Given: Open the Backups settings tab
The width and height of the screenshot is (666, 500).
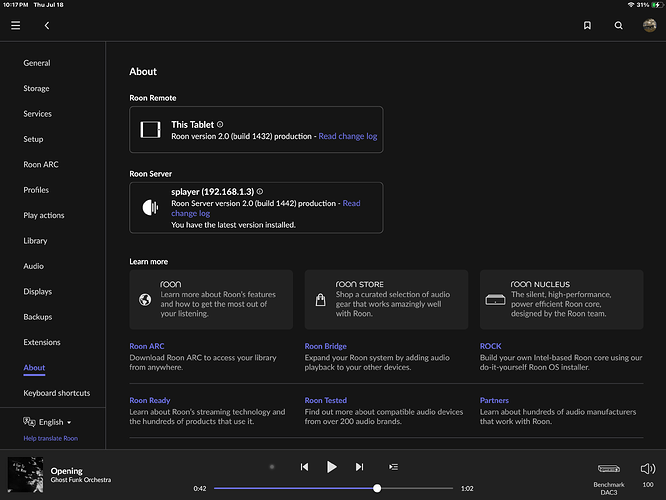Looking at the screenshot, I should point(38,317).
